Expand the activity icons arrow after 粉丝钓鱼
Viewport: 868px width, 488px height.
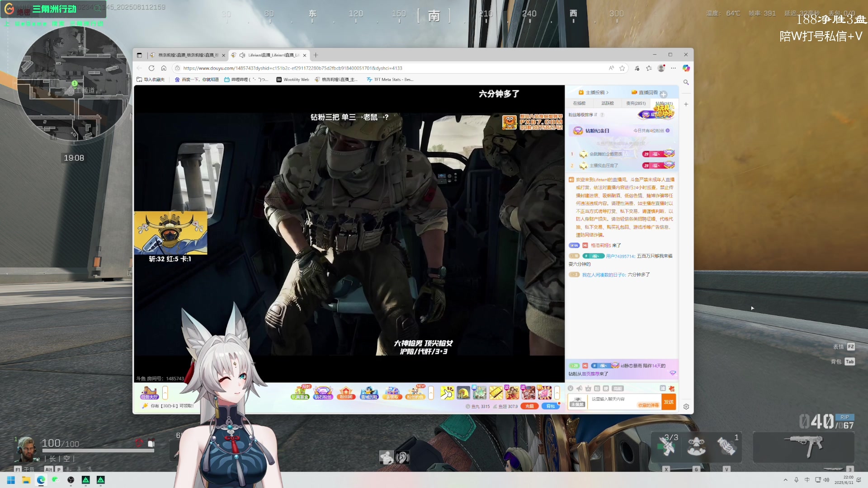tap(431, 393)
